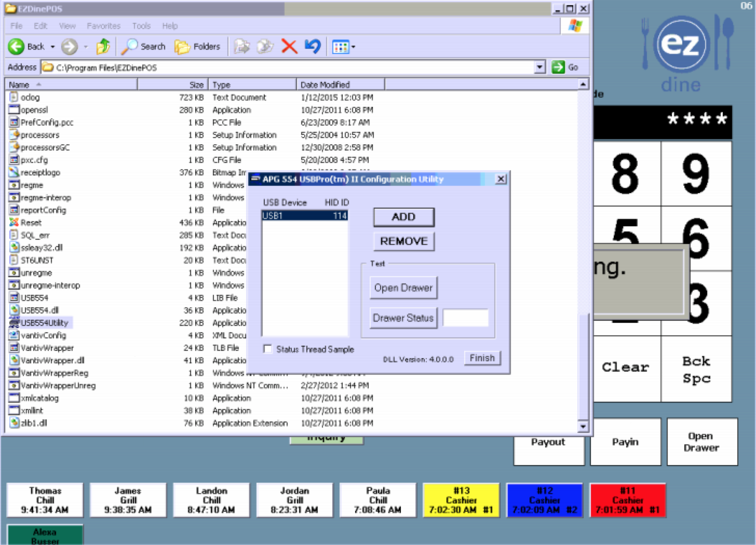Select the processors setup information icon
Viewport: 756px width, 545px height.
(x=14, y=135)
